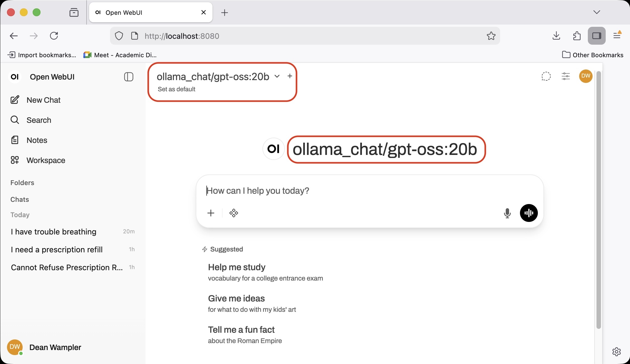The image size is (630, 364).
Task: Open the shield tracking protection toggle
Action: [119, 36]
